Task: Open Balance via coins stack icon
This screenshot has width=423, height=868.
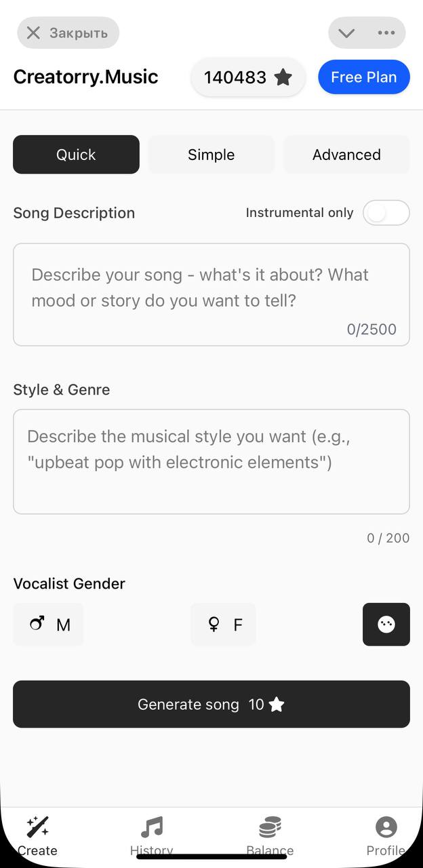Action: click(270, 827)
